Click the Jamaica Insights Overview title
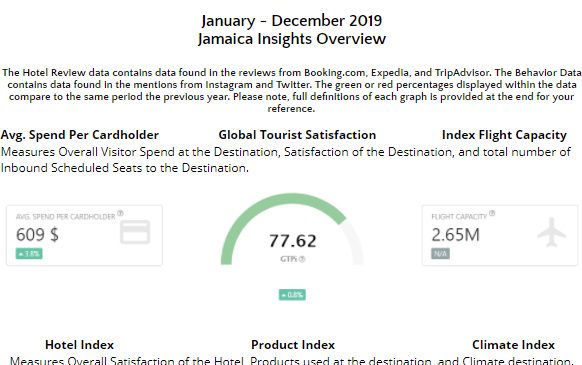Viewport: 582px width, 365px height. (292, 39)
